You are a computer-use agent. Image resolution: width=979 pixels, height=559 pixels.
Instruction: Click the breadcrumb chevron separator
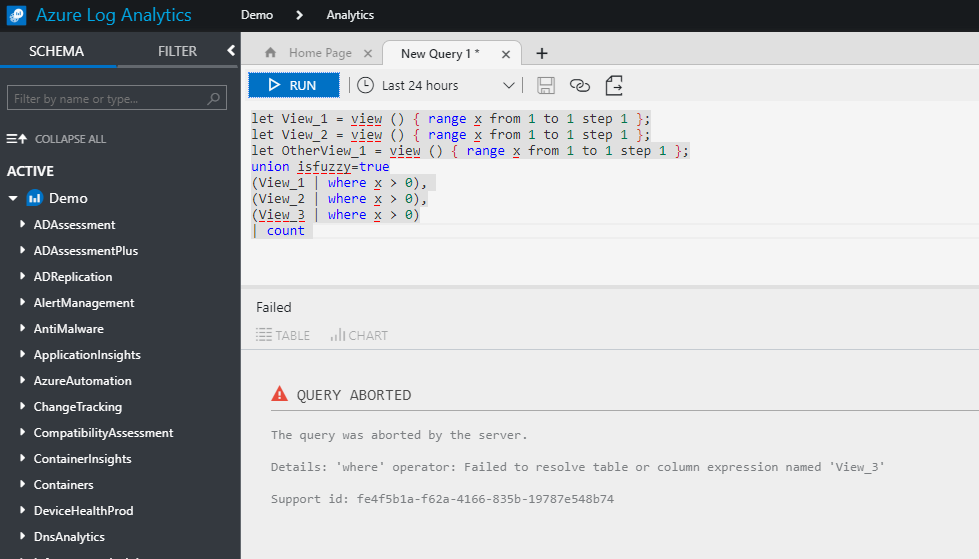click(300, 15)
